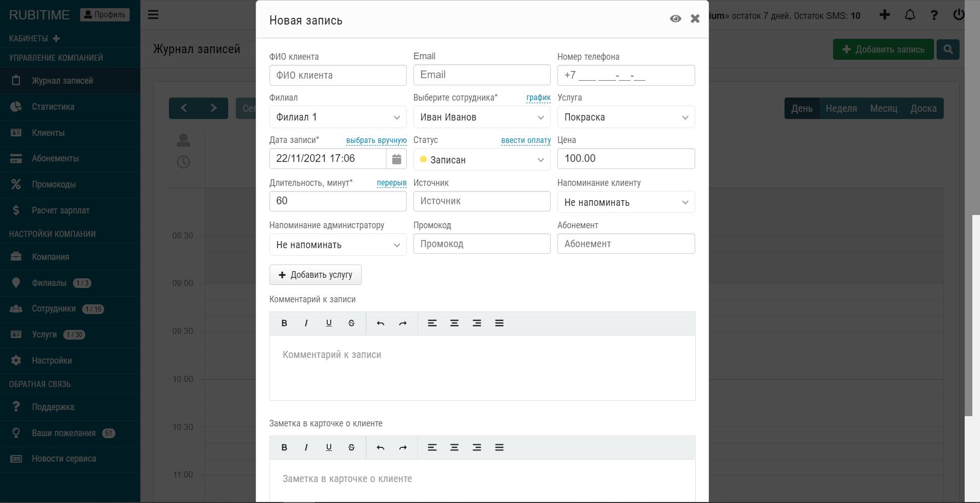The image size is (980, 503).
Task: Open the Напоминание клиенту dropdown
Action: pyautogui.click(x=626, y=202)
